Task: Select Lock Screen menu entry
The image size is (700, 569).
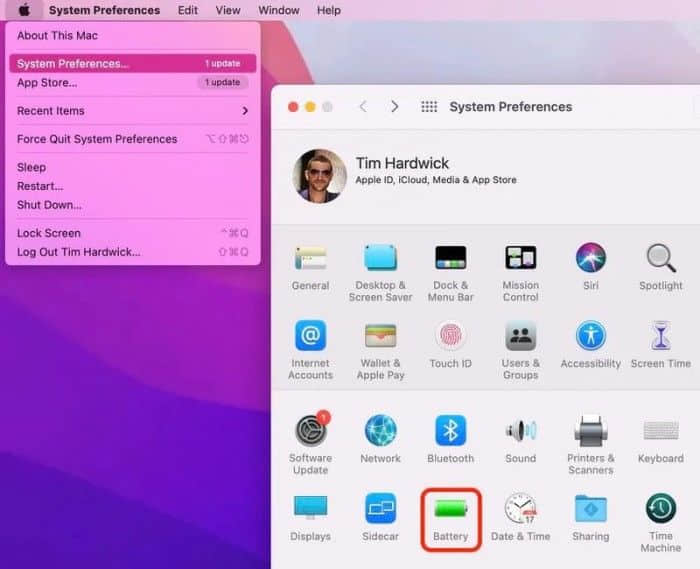Action: pyautogui.click(x=133, y=233)
